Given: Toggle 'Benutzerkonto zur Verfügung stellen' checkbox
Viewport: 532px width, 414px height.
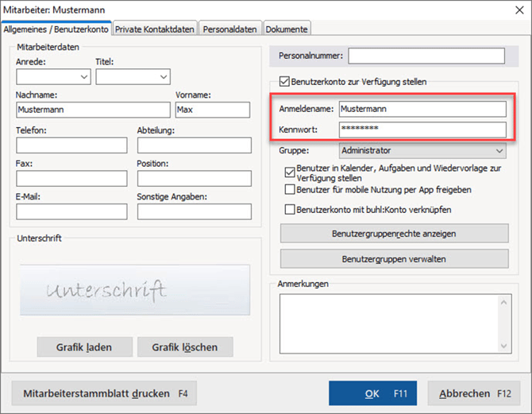Looking at the screenshot, I should pyautogui.click(x=283, y=81).
